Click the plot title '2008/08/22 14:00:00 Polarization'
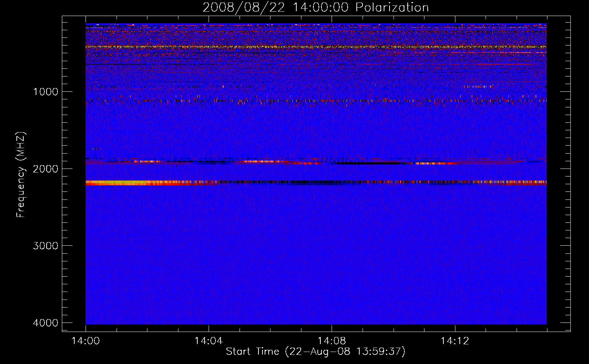Screen dimensions: 589x364 316,7
